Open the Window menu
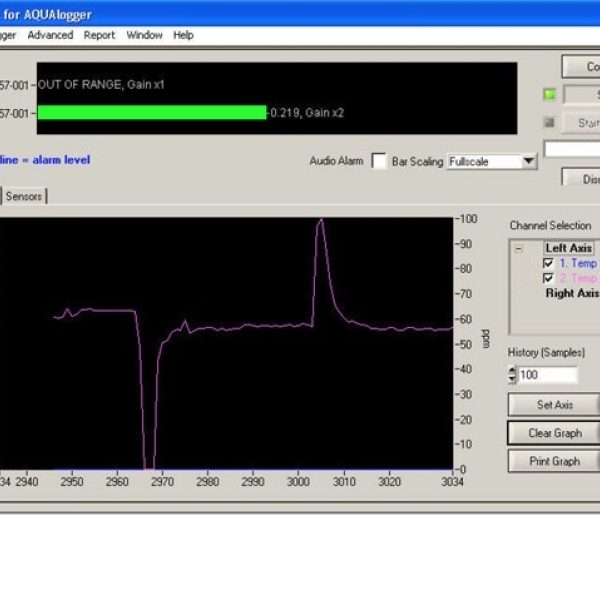Viewport: 600px width, 600px height. tap(144, 35)
